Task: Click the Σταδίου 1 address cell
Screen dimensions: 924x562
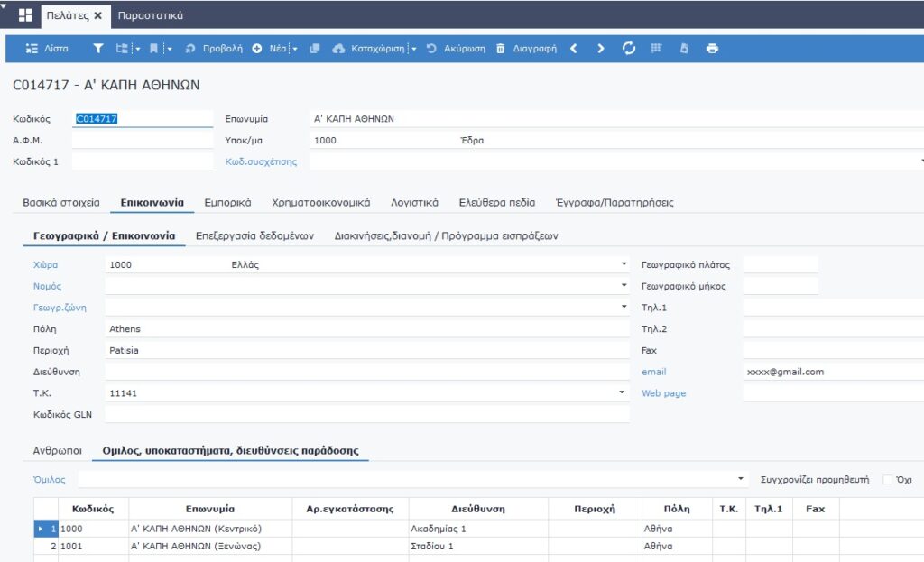Action: point(478,546)
